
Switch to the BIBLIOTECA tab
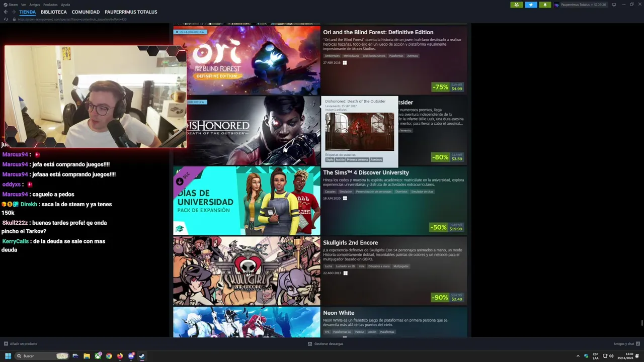point(54,12)
